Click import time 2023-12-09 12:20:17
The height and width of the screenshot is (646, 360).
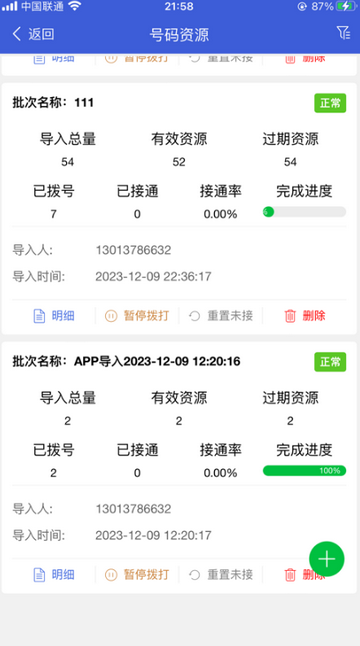point(153,535)
